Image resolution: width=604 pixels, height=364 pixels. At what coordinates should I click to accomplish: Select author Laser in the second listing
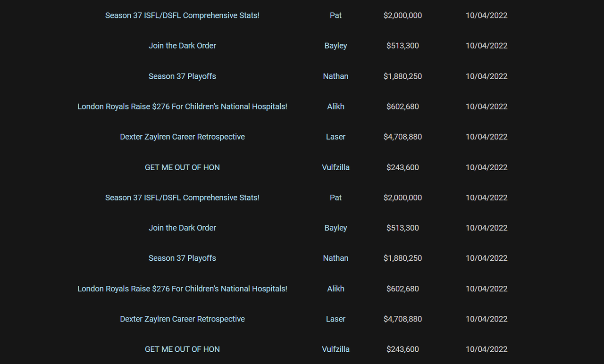tap(336, 319)
